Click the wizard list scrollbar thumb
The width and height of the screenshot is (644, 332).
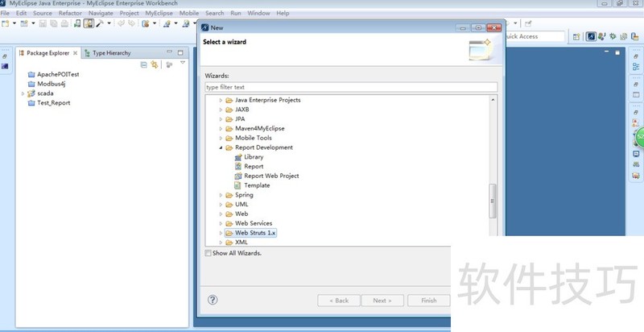tap(493, 201)
